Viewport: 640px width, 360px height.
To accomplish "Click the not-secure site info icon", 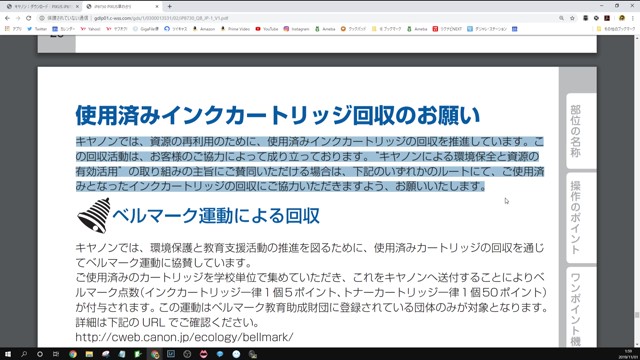I will pos(42,18).
